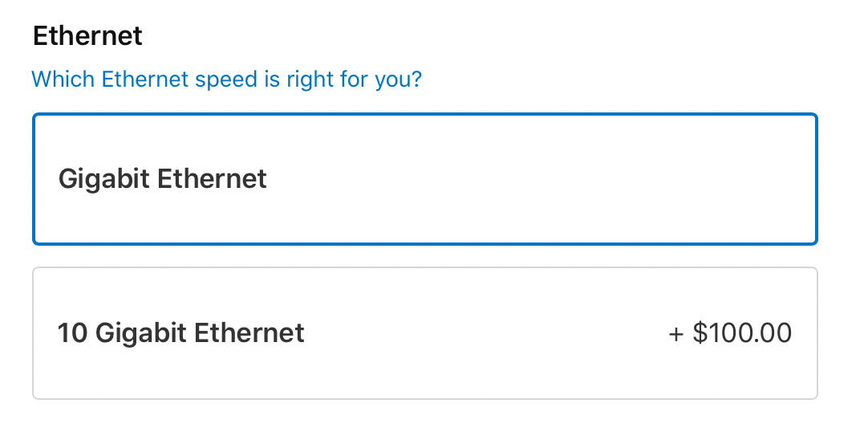Click empty space inside the 10 Gigabit card
Image resolution: width=868 pixels, height=432 pixels.
481,333
